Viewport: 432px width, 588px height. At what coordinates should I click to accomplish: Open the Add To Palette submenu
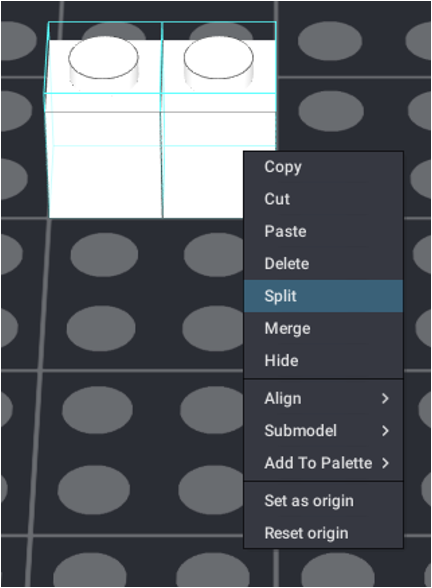(x=323, y=463)
